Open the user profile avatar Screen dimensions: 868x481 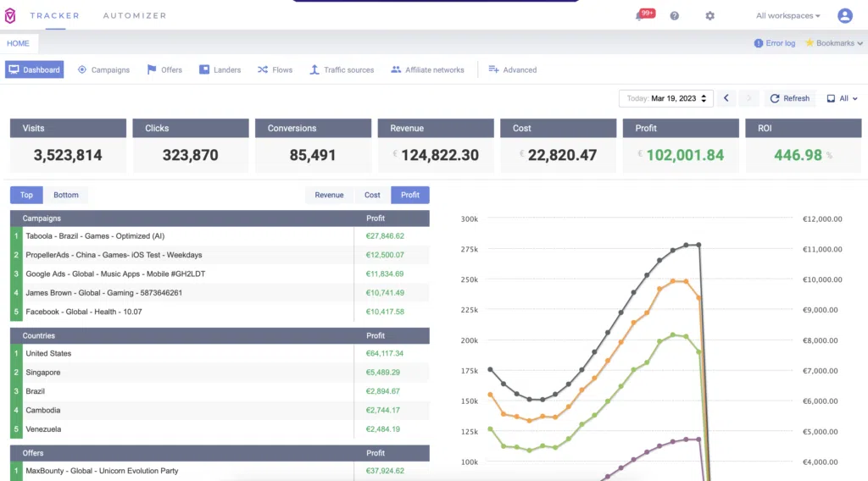pos(845,15)
